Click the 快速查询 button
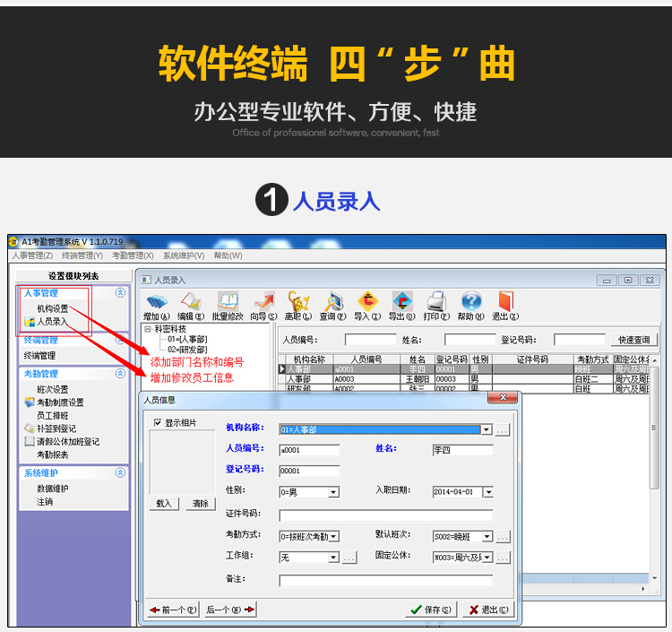The height and width of the screenshot is (632, 672). pos(634,340)
